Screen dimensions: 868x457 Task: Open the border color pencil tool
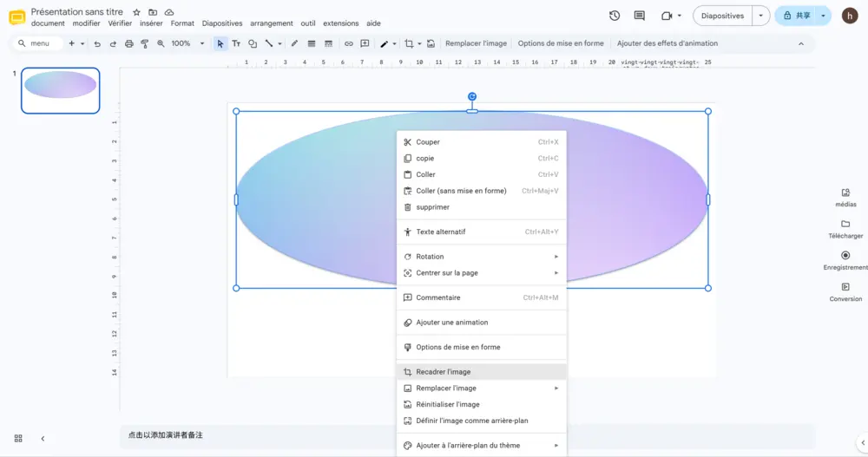[x=294, y=43]
